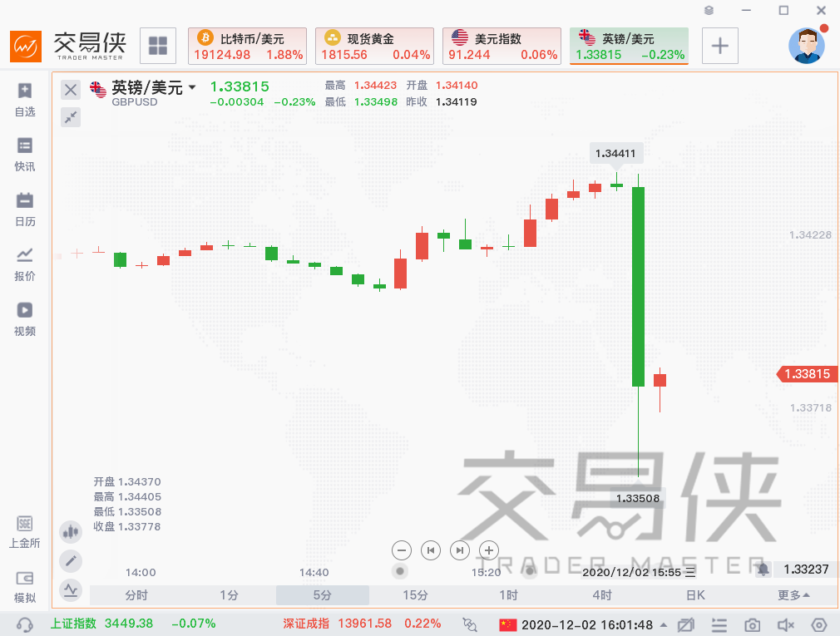Close the GBPUSD chart panel with X
The height and width of the screenshot is (636, 840).
coord(71,90)
